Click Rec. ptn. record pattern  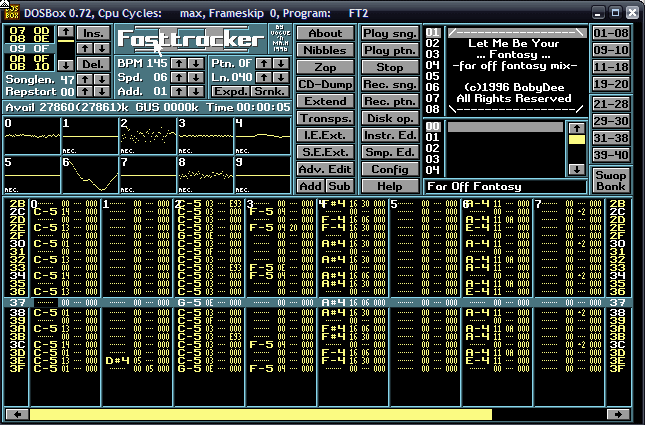click(390, 101)
